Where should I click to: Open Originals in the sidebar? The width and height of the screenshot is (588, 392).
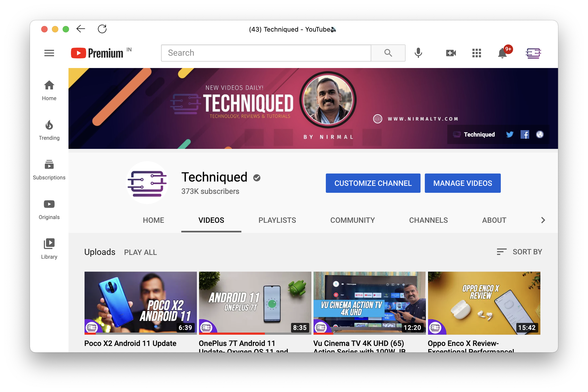pyautogui.click(x=49, y=209)
